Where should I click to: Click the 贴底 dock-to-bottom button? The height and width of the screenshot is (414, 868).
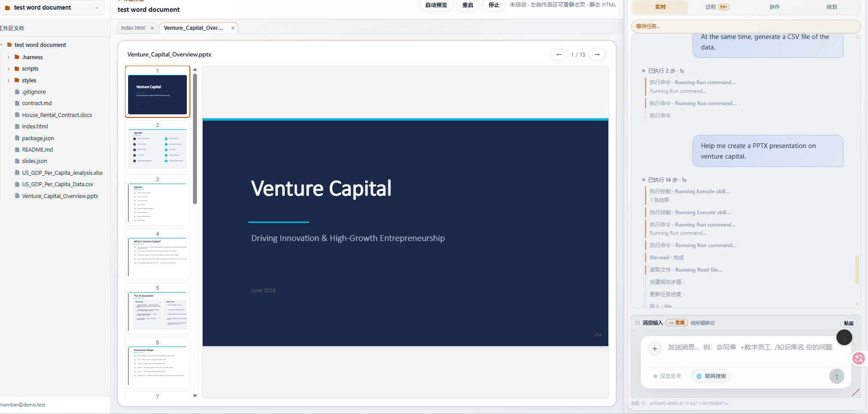849,323
